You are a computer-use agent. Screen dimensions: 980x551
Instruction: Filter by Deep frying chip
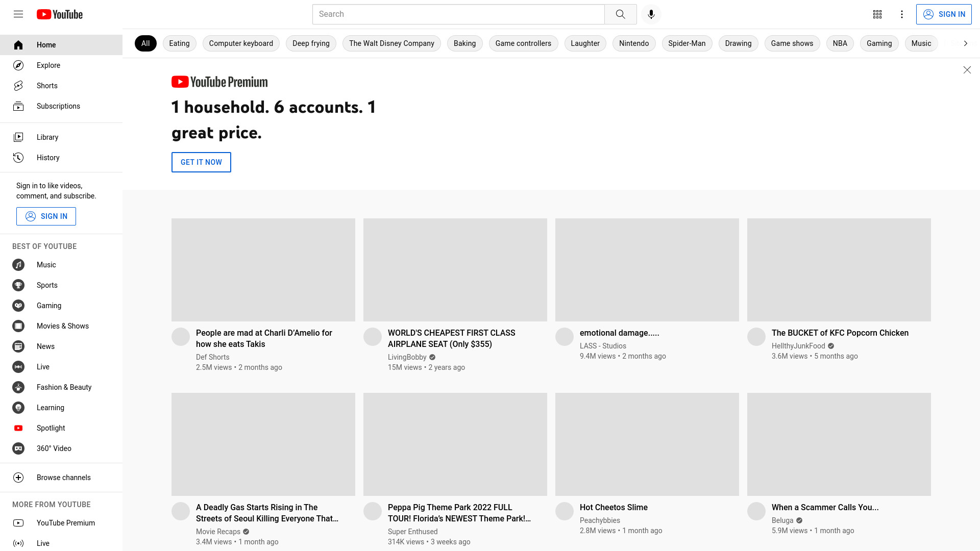[311, 43]
